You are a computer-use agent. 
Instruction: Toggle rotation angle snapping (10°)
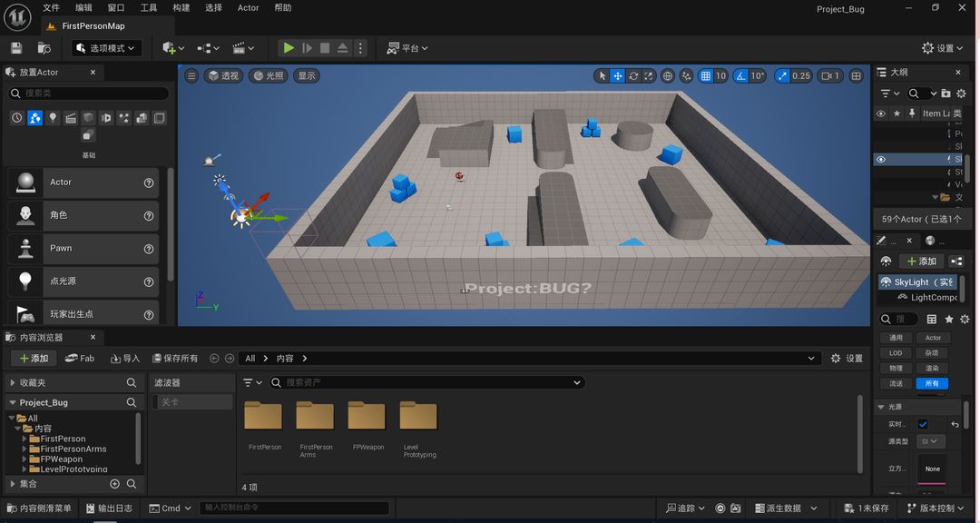tap(741, 76)
